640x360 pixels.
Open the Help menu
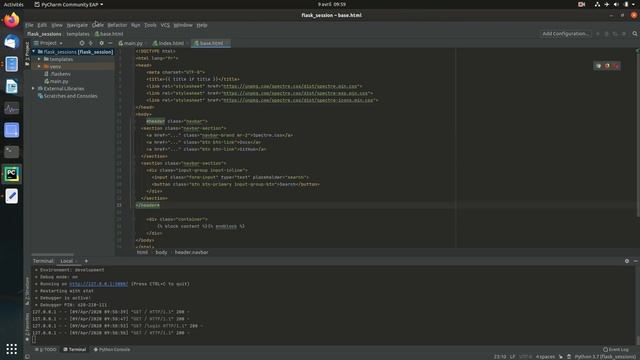(x=202, y=25)
